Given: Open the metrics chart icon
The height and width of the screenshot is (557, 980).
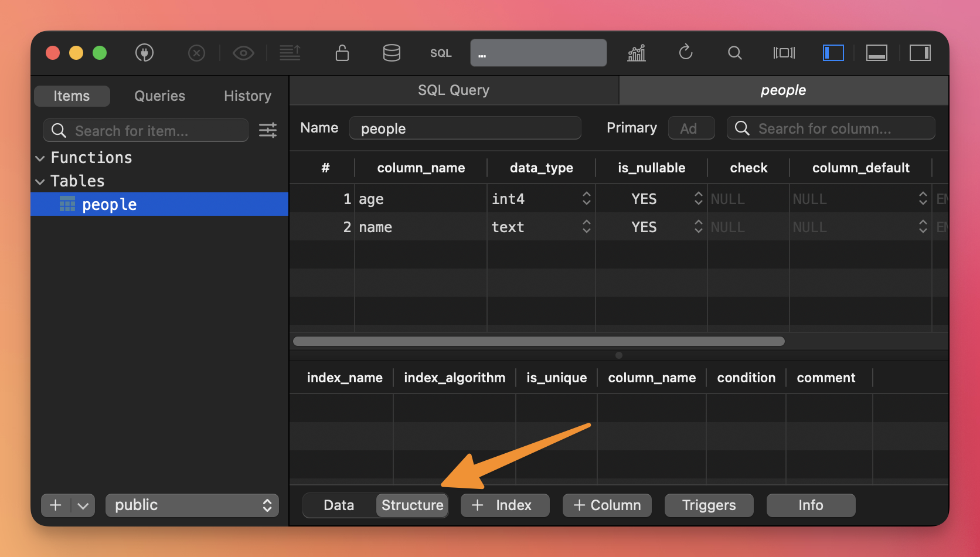Looking at the screenshot, I should tap(637, 53).
